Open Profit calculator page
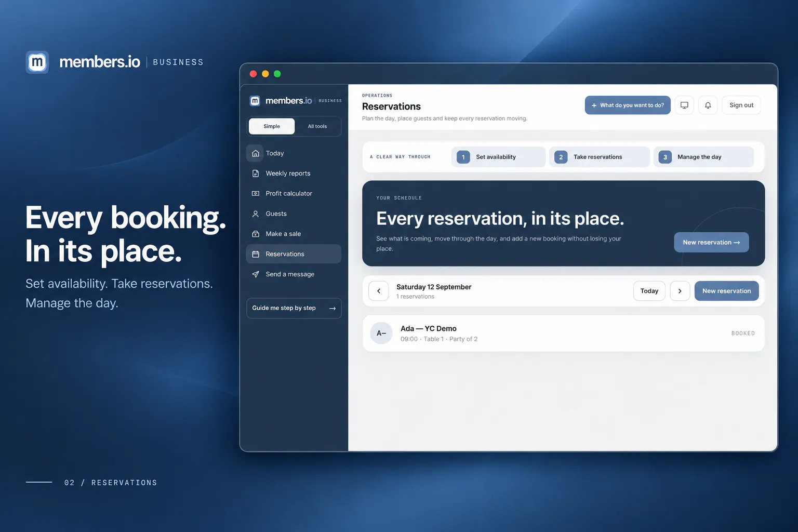This screenshot has height=532, width=798. [294, 193]
